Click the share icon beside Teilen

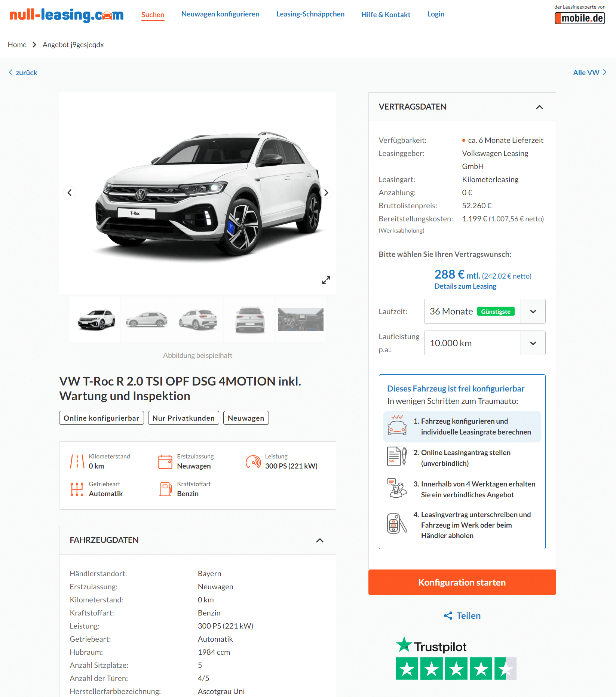click(448, 615)
